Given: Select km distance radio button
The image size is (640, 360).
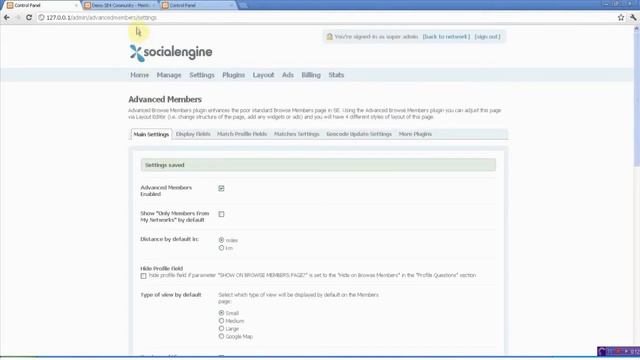Looking at the screenshot, I should click(x=221, y=248).
